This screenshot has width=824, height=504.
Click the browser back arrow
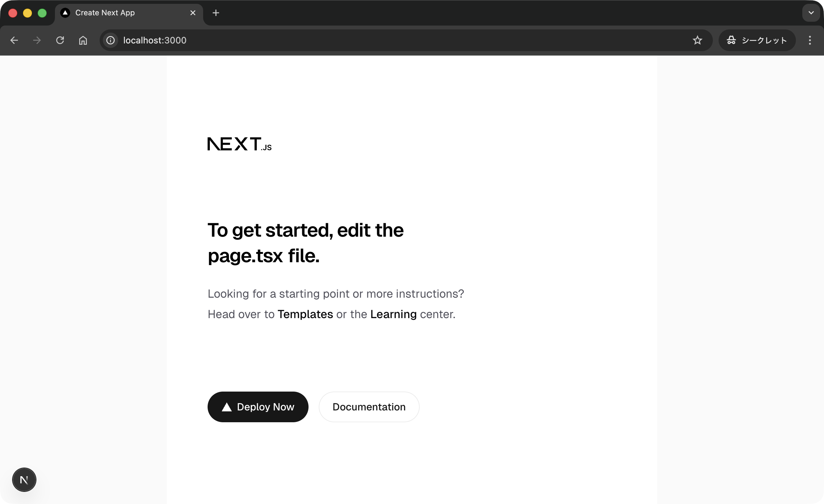[14, 41]
